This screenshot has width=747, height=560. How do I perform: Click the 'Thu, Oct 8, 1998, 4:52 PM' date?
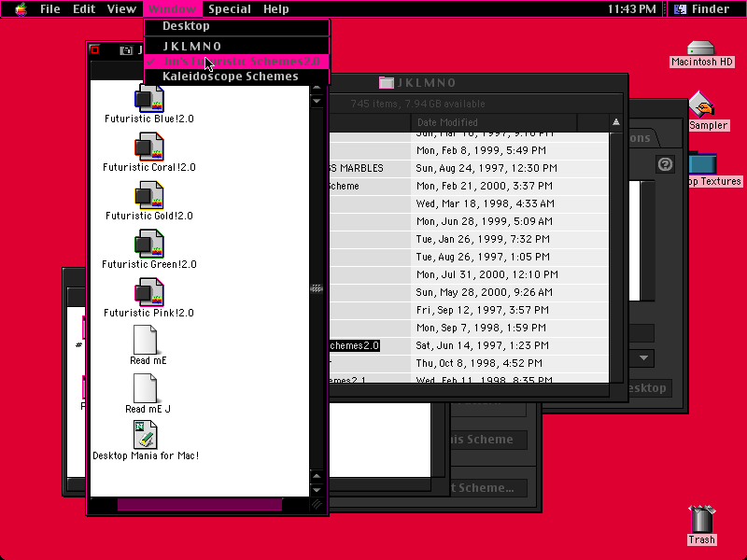[x=479, y=363]
